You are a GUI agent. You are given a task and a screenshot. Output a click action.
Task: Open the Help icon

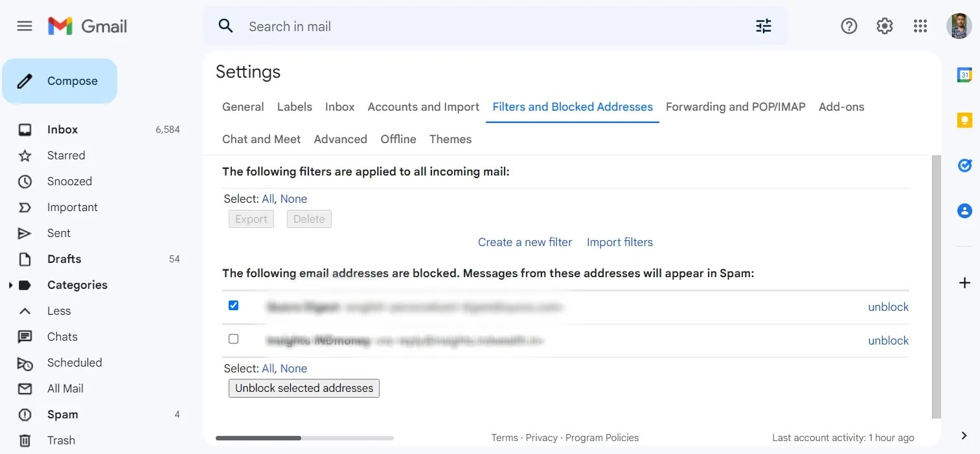[x=849, y=26]
